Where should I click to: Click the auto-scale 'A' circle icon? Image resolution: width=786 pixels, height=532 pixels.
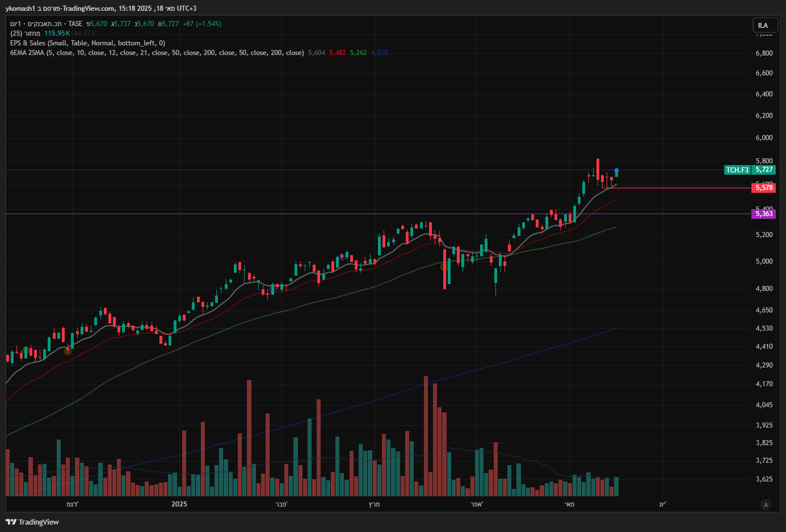(x=766, y=505)
